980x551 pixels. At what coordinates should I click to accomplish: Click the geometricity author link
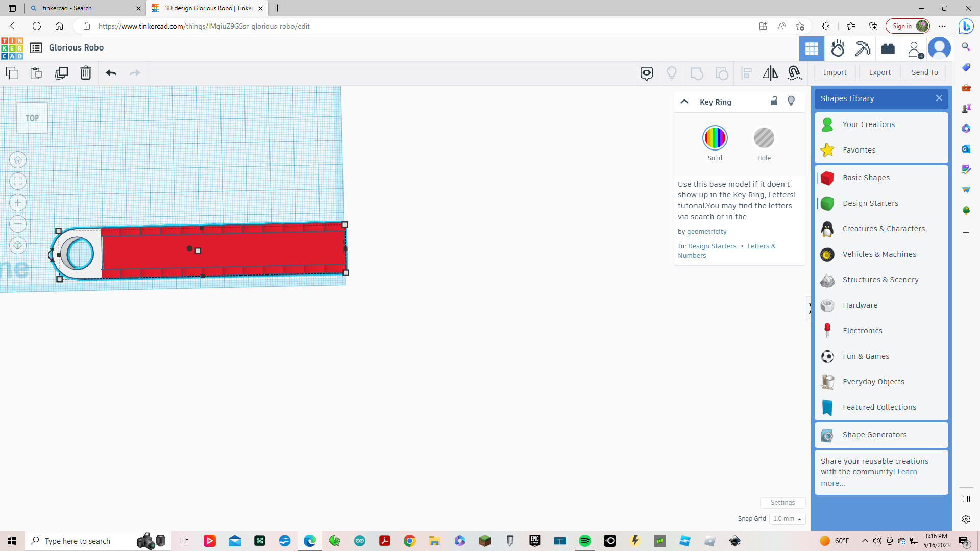[x=707, y=231]
